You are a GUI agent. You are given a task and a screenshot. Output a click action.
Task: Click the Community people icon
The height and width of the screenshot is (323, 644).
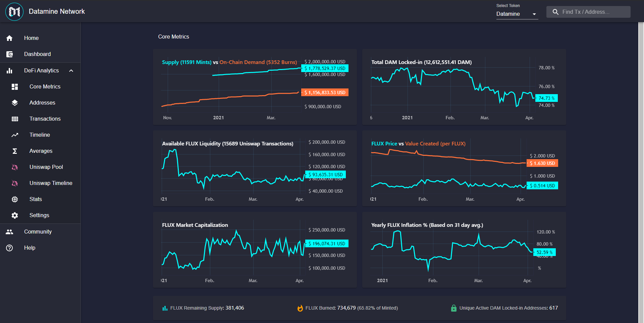9,232
